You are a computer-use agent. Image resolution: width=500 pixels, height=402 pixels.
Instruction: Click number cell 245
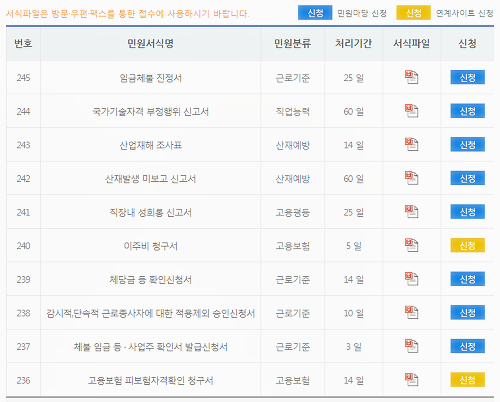pos(23,78)
